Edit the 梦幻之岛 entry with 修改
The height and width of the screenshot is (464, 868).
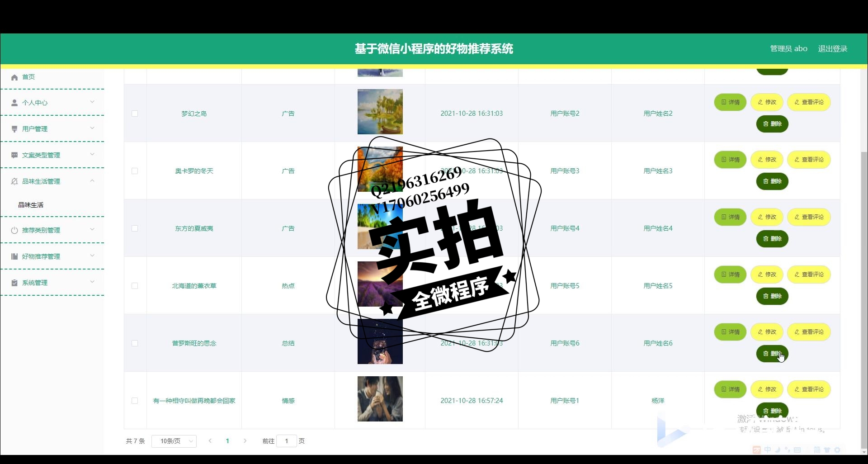[x=767, y=102]
